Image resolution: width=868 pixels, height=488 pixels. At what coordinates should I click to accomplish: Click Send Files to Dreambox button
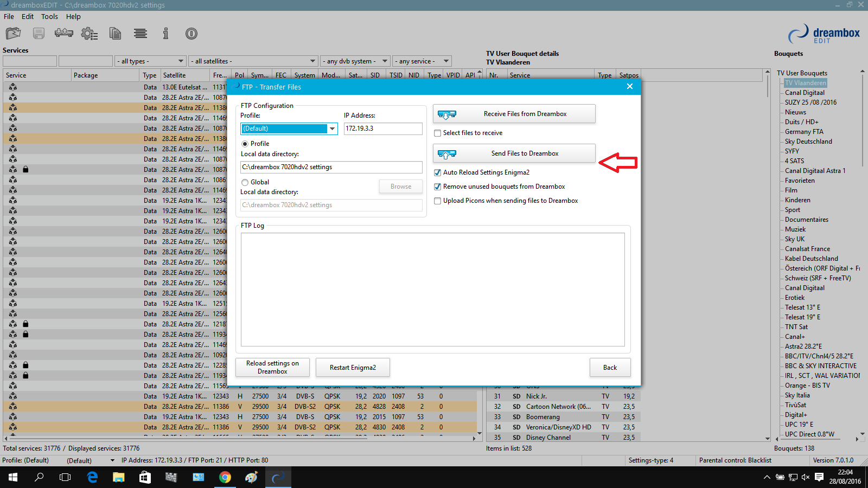click(514, 153)
